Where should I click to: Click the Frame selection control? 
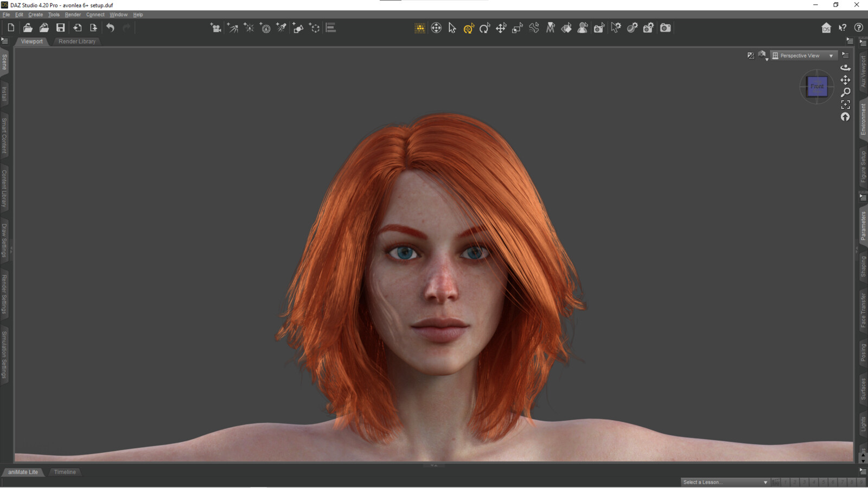click(x=845, y=105)
